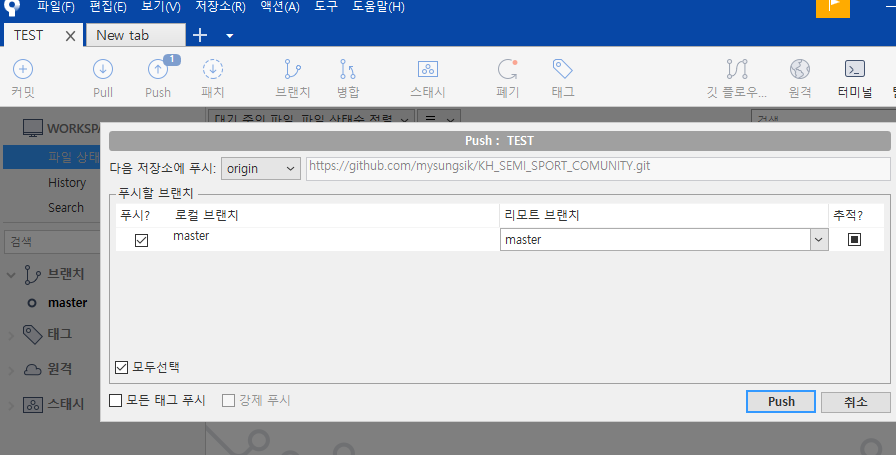Open the tab list dropdown arrow
Screen dimensions: 896x455
(x=230, y=35)
